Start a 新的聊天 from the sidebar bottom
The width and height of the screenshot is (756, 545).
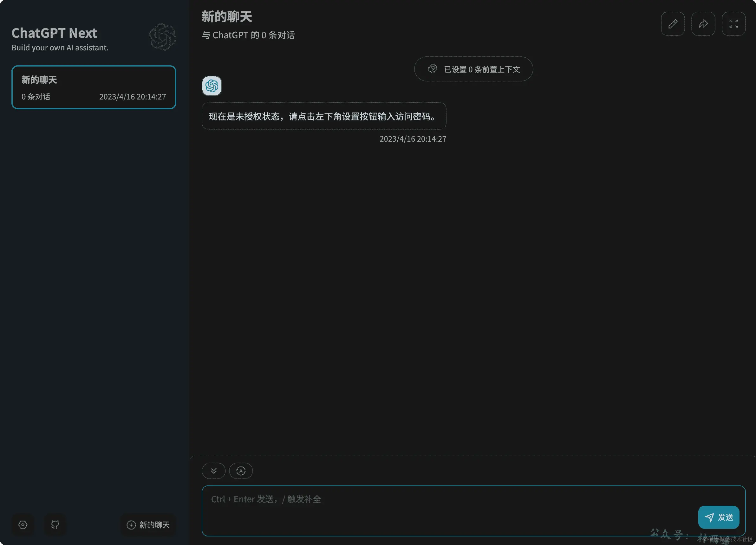pyautogui.click(x=148, y=525)
